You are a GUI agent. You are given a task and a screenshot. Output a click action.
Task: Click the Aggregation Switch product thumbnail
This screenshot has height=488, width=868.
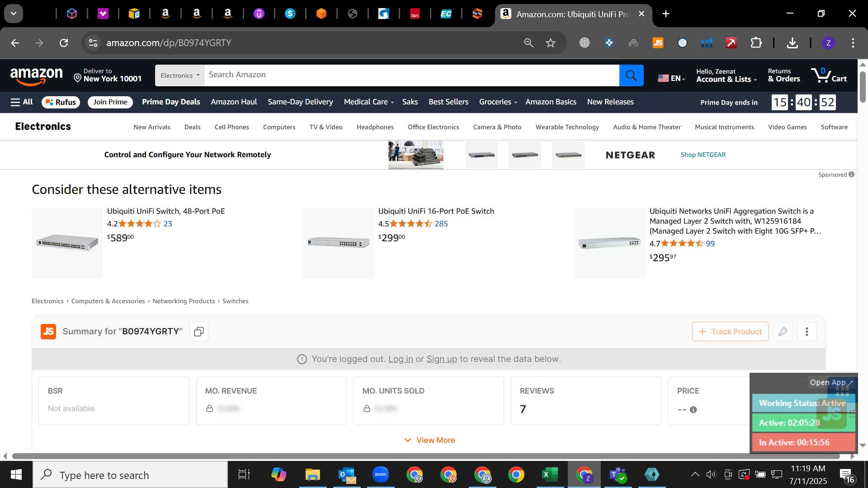[x=609, y=243]
